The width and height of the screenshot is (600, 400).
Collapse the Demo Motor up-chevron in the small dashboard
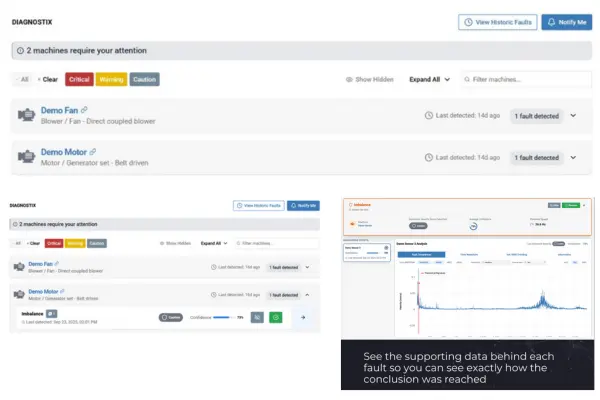(307, 295)
